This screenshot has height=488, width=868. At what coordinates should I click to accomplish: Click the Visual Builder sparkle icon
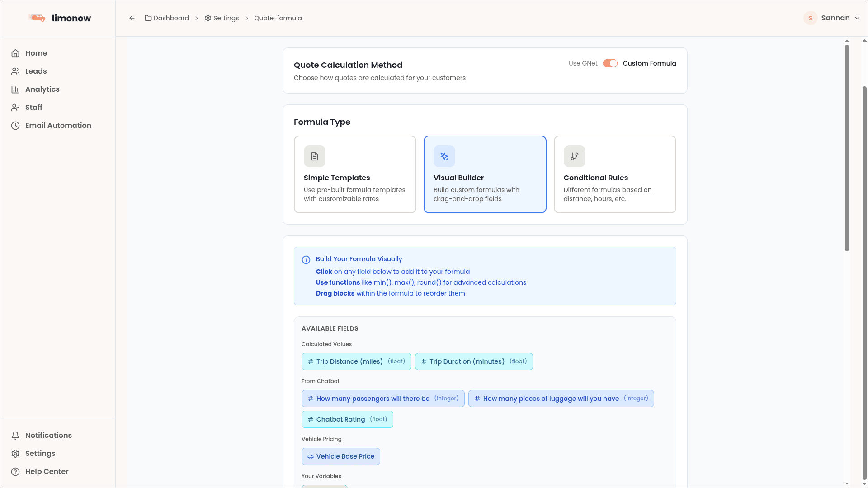pos(444,156)
